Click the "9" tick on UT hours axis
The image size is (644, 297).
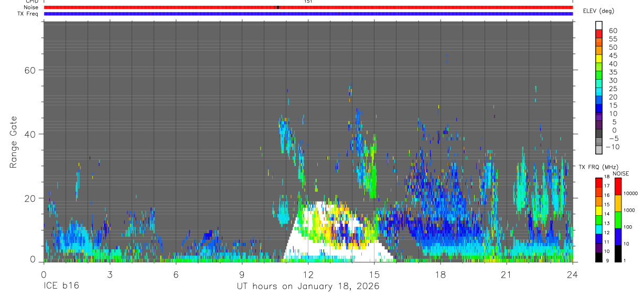tap(242, 275)
